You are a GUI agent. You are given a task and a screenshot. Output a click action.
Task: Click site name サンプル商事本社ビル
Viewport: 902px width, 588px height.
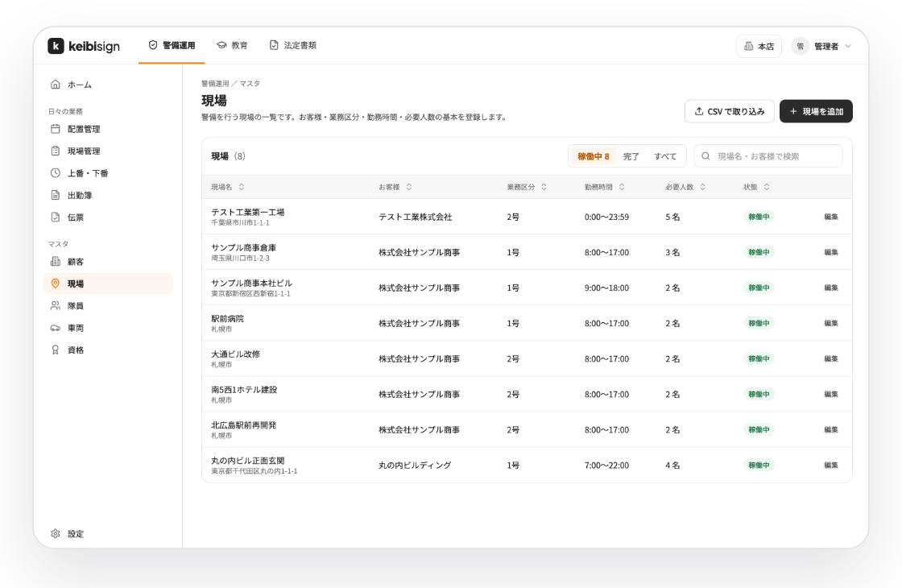(x=251, y=283)
